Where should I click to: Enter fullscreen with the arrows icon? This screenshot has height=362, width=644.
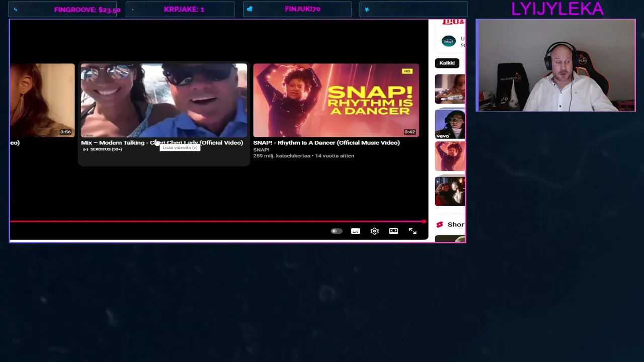[413, 231]
